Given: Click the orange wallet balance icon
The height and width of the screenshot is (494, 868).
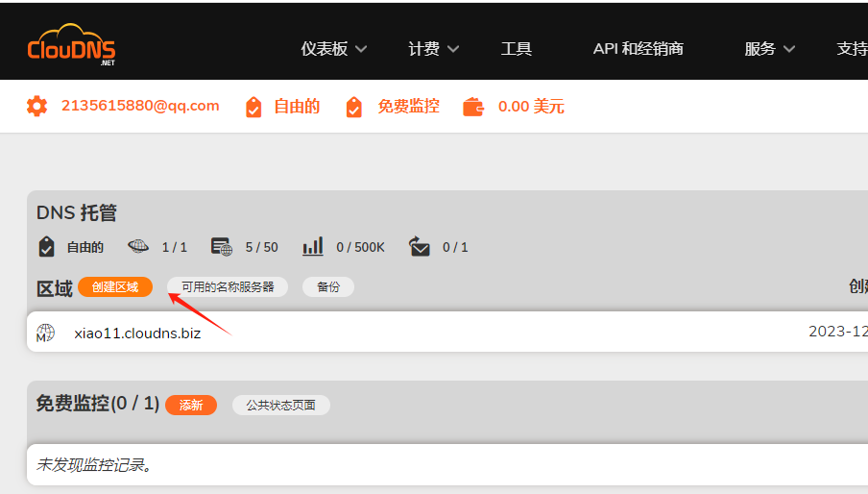Looking at the screenshot, I should (x=473, y=107).
